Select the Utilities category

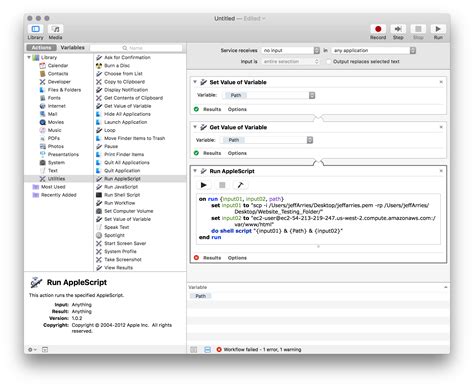pos(56,179)
